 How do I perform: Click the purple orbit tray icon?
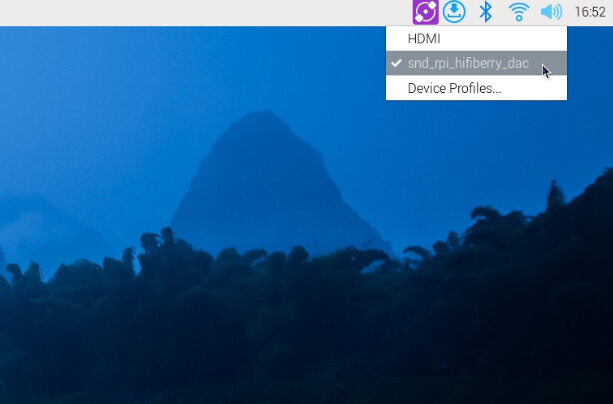pyautogui.click(x=425, y=12)
